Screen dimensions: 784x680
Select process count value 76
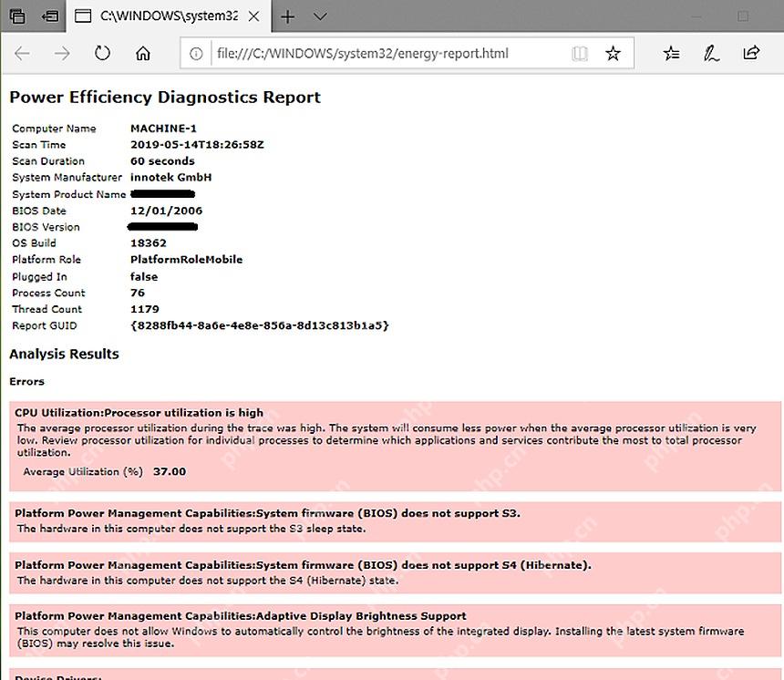point(138,293)
